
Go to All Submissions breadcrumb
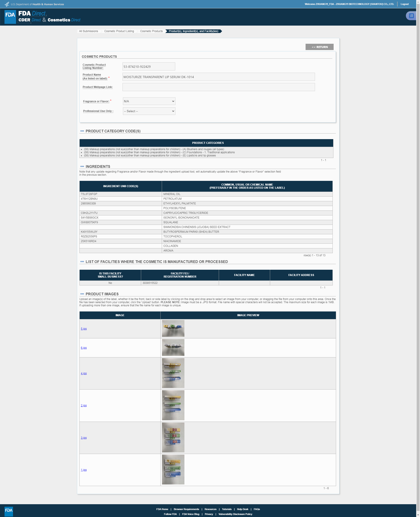click(89, 31)
